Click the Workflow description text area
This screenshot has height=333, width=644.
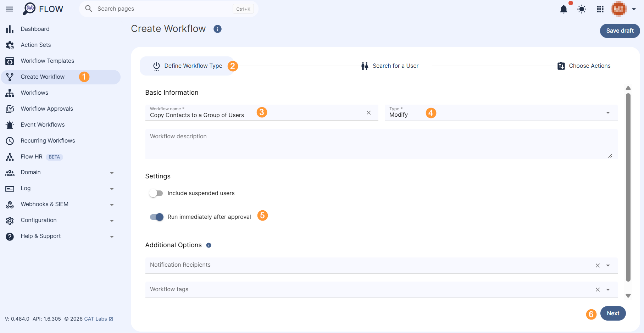click(382, 144)
